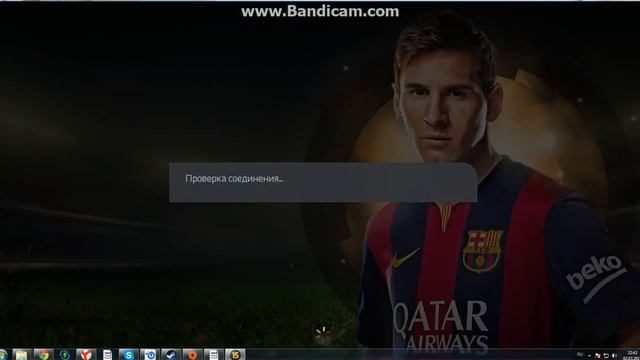Launch Yandex Browser from the taskbar

[86, 355]
